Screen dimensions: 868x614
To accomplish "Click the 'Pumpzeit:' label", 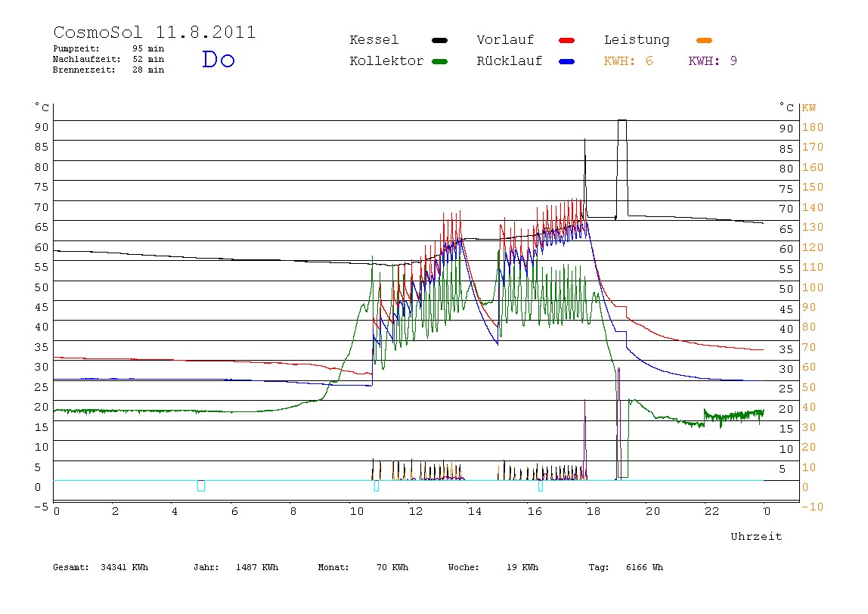I will (76, 48).
